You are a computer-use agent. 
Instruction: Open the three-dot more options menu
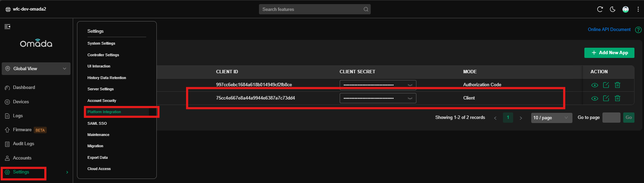(638, 9)
